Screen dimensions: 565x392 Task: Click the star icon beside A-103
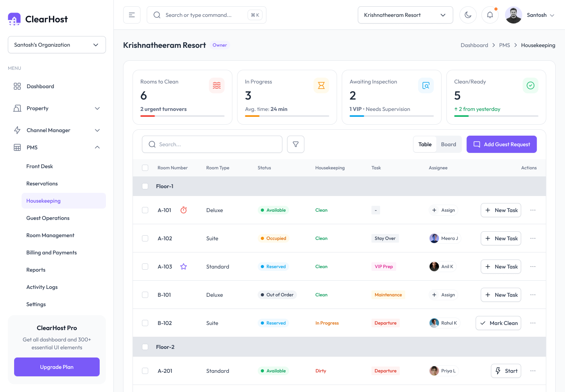click(183, 267)
